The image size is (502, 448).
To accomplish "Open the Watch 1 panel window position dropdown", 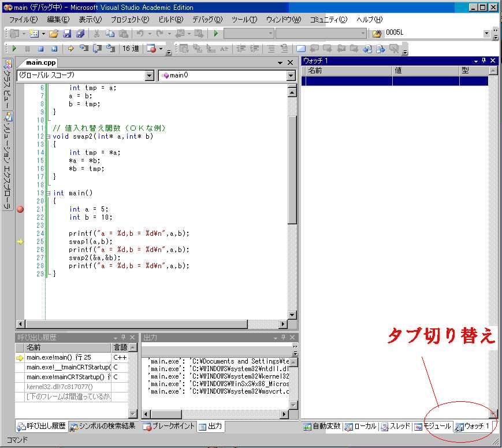I will 476,61.
